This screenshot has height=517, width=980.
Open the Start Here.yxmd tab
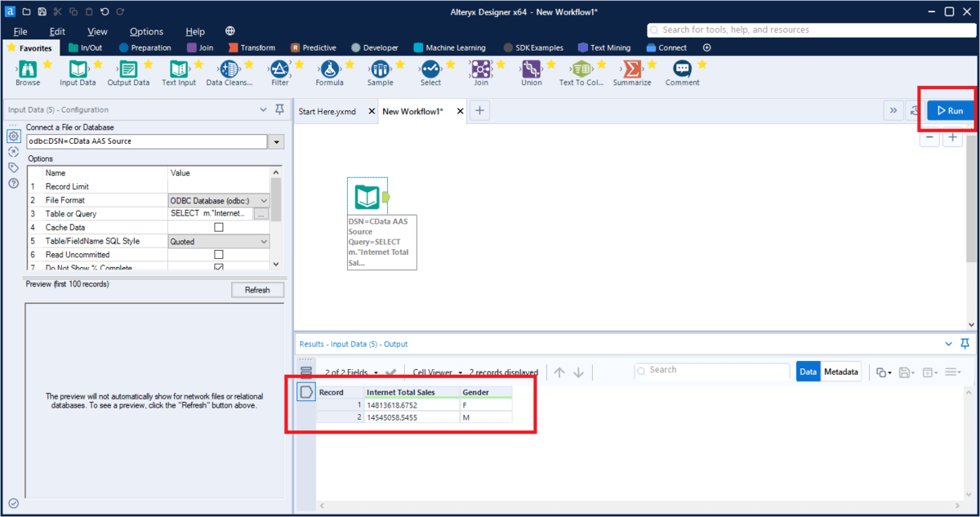[327, 111]
